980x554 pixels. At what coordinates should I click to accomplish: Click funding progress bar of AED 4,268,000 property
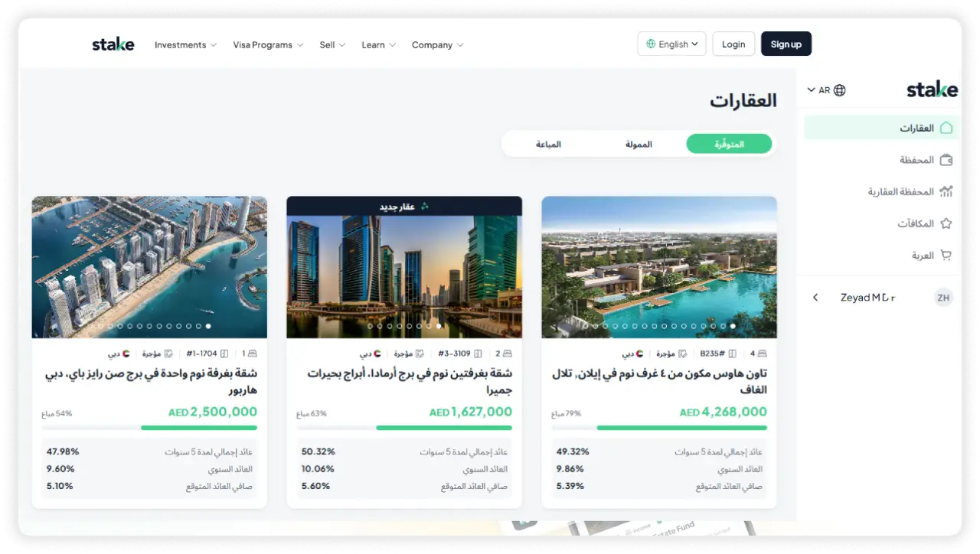[x=659, y=428]
